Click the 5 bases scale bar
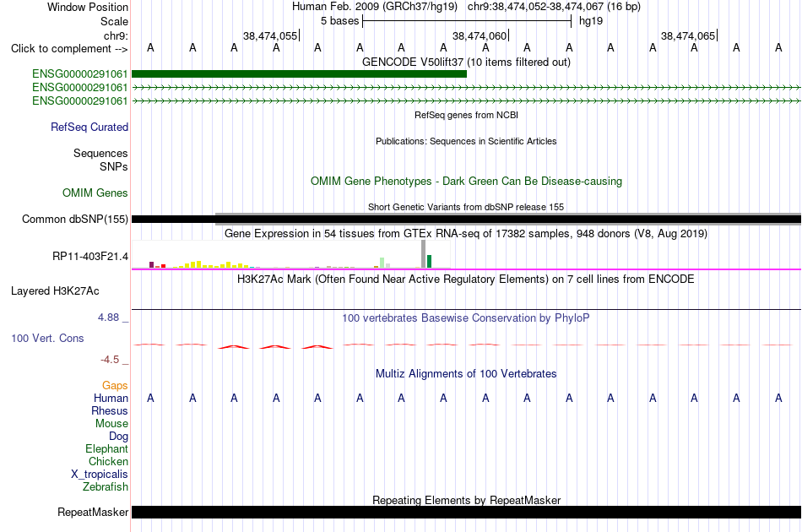Image resolution: width=802 pixels, height=532 pixels. [x=467, y=21]
